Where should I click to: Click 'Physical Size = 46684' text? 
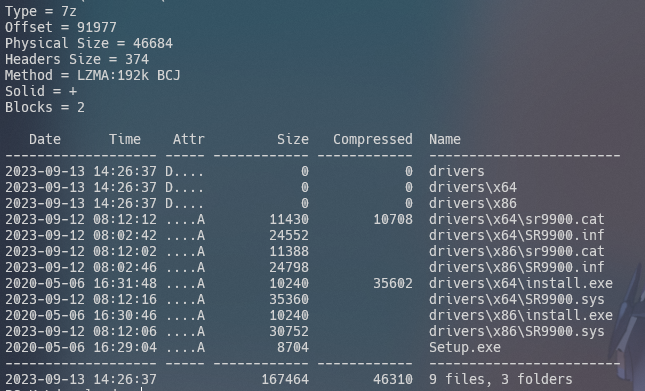[89, 44]
